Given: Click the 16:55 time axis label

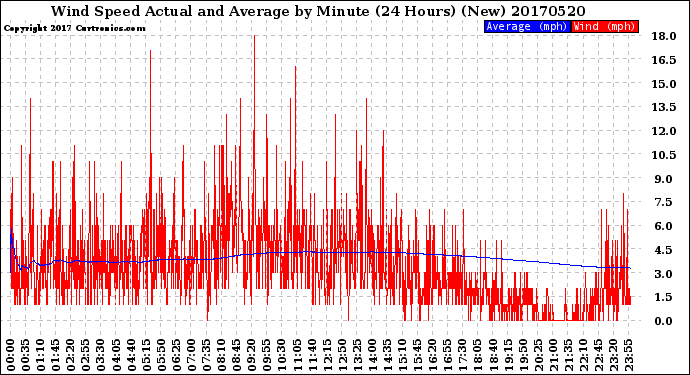Looking at the screenshot, I should (x=448, y=355).
